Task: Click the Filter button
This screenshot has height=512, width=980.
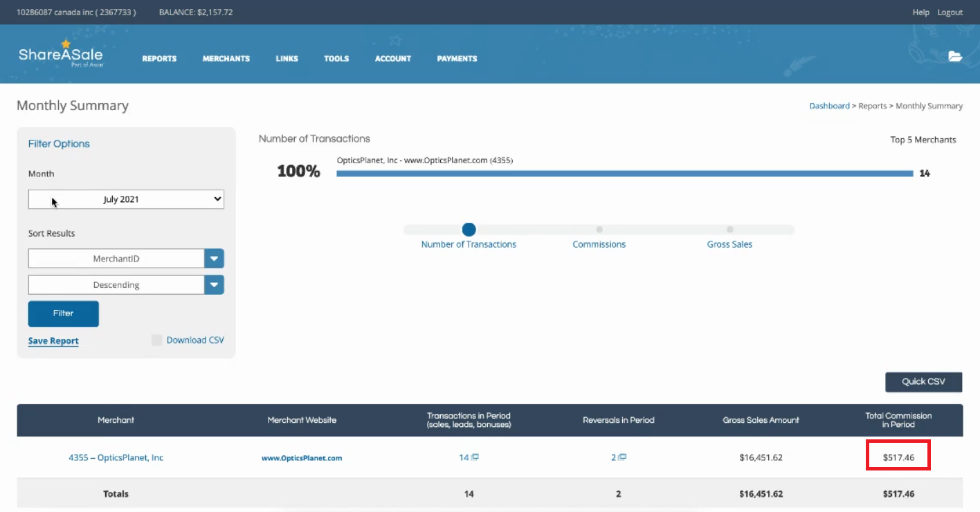Action: 64,313
